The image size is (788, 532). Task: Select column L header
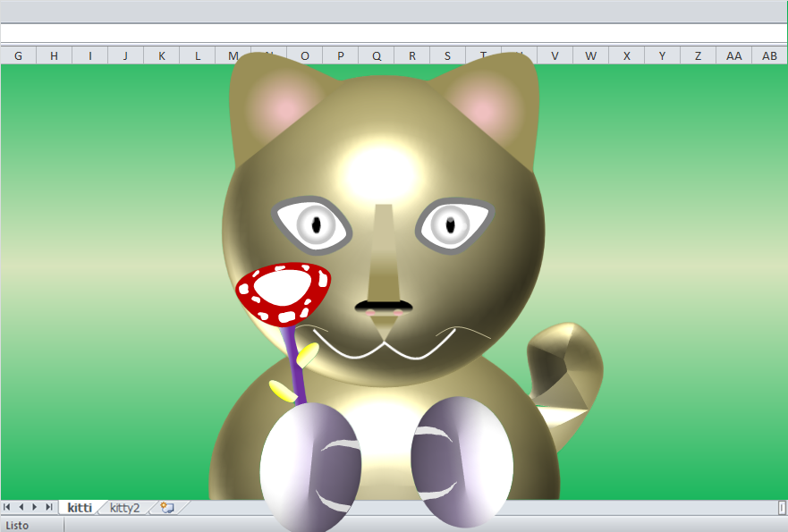tap(198, 55)
